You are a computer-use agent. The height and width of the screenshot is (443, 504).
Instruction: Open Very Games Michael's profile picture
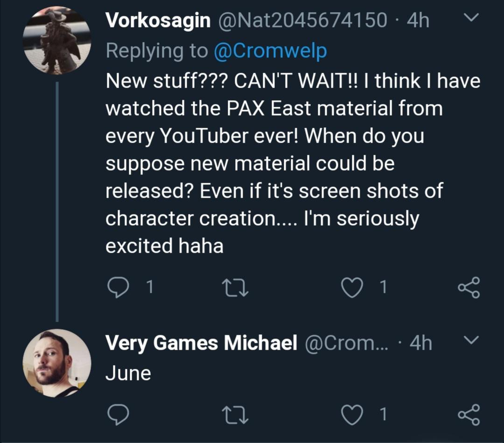click(57, 363)
